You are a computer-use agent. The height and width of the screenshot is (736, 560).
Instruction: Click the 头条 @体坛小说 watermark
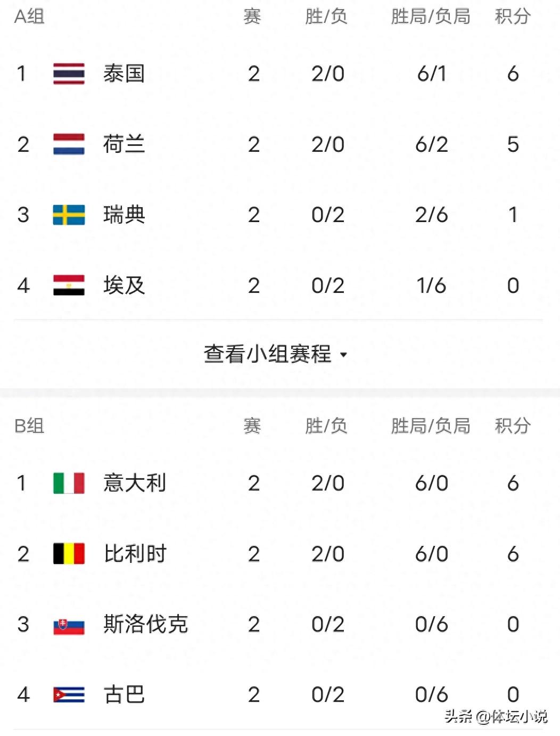click(x=496, y=716)
